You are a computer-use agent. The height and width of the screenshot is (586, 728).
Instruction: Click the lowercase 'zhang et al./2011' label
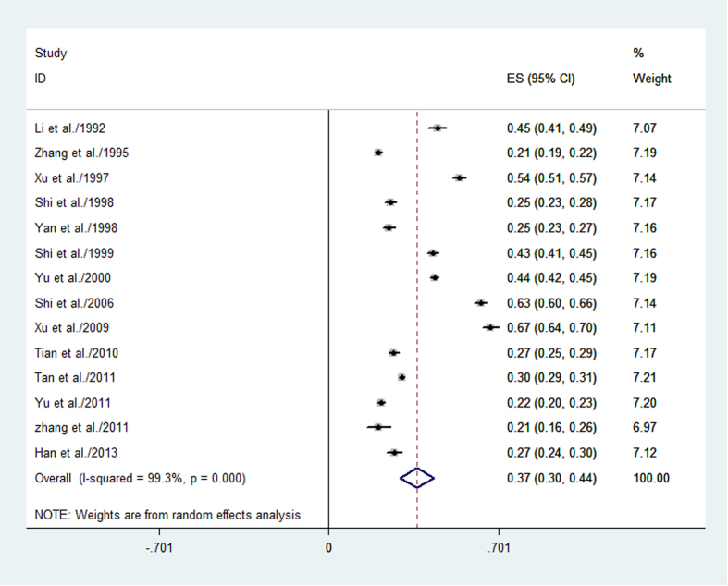point(81,427)
